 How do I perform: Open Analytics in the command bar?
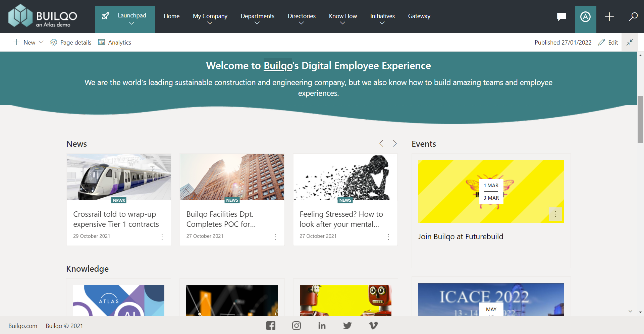coord(115,43)
